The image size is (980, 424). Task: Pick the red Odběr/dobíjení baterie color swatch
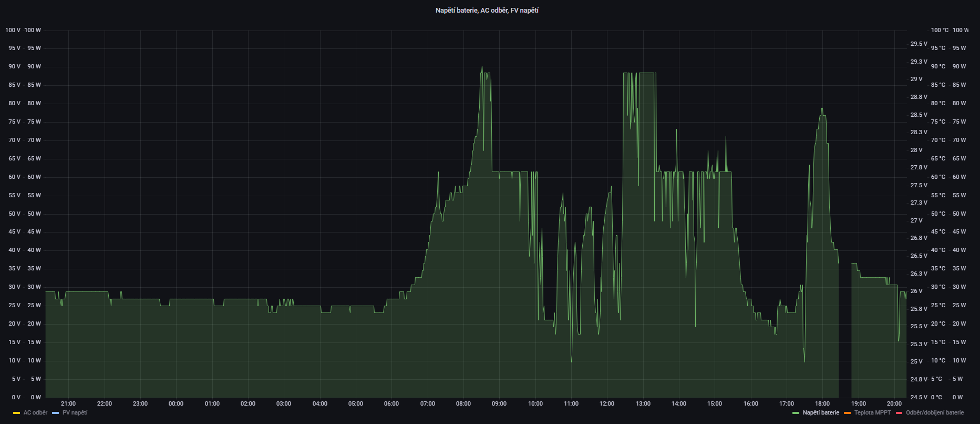[899, 413]
